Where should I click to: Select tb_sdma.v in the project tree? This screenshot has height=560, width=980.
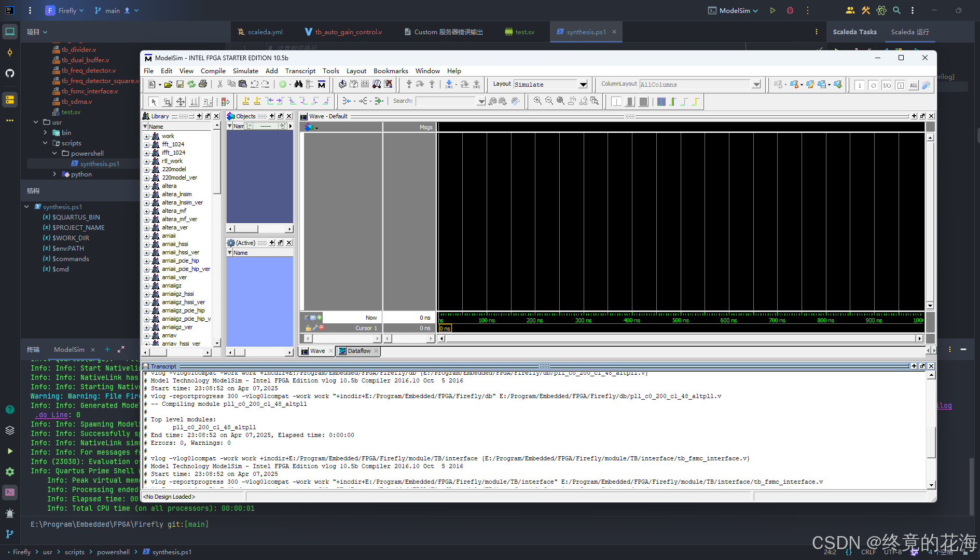point(76,102)
